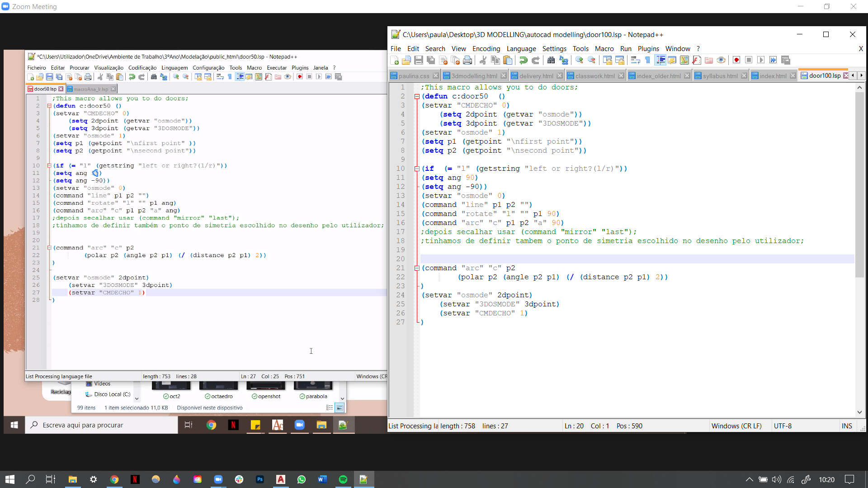
Task: Click Save icon in door100 Notepad++ toolbar
Action: tap(419, 60)
